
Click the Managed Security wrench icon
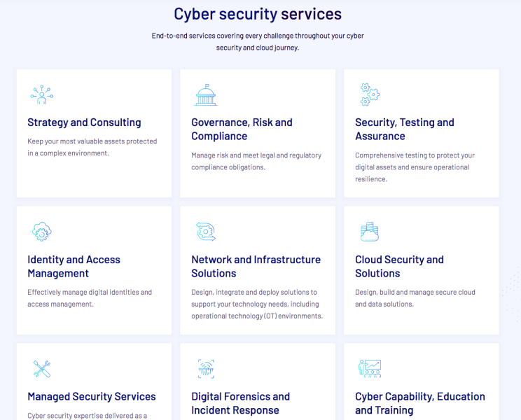pyautogui.click(x=42, y=369)
